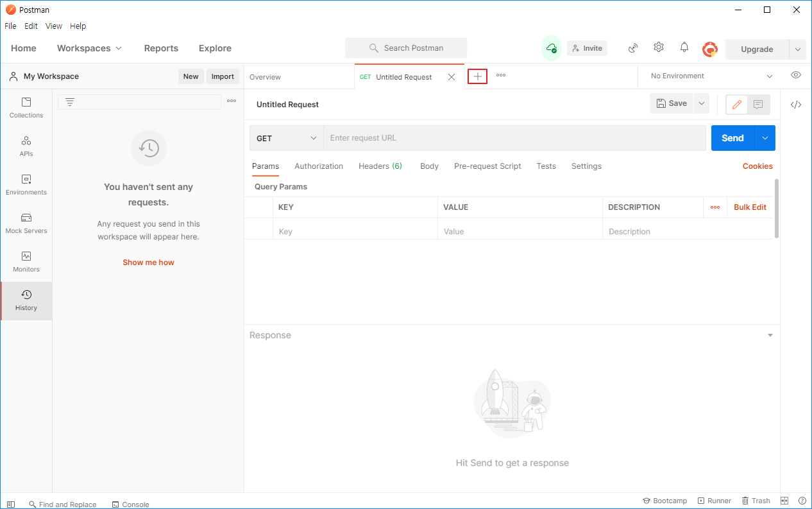Click the Send button

(733, 138)
